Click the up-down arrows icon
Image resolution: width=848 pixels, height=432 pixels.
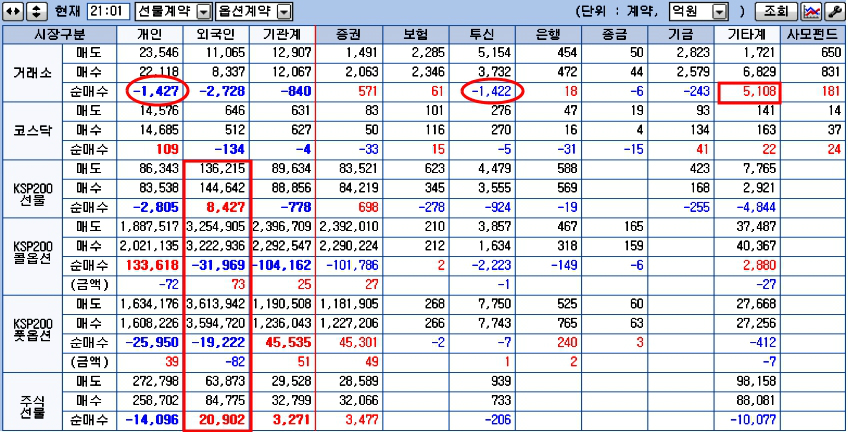tap(36, 11)
